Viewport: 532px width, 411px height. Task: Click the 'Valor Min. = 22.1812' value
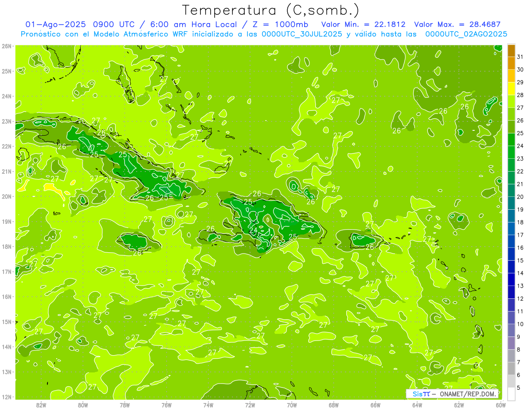pos(363,24)
